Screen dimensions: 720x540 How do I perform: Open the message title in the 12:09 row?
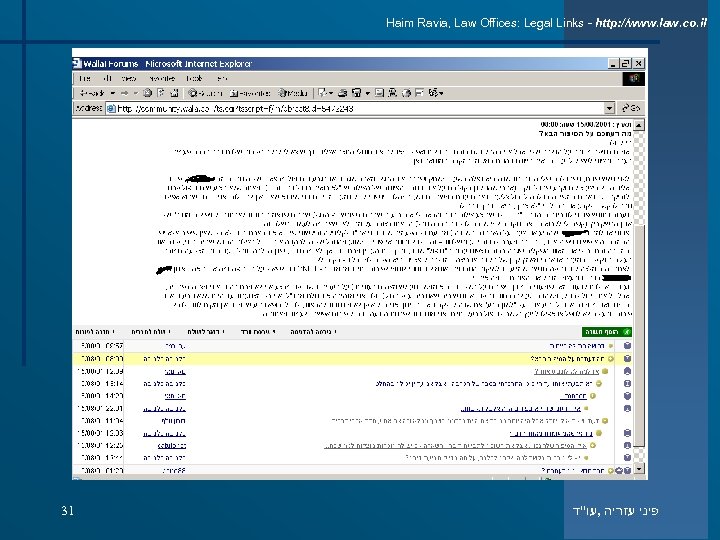pos(566,371)
